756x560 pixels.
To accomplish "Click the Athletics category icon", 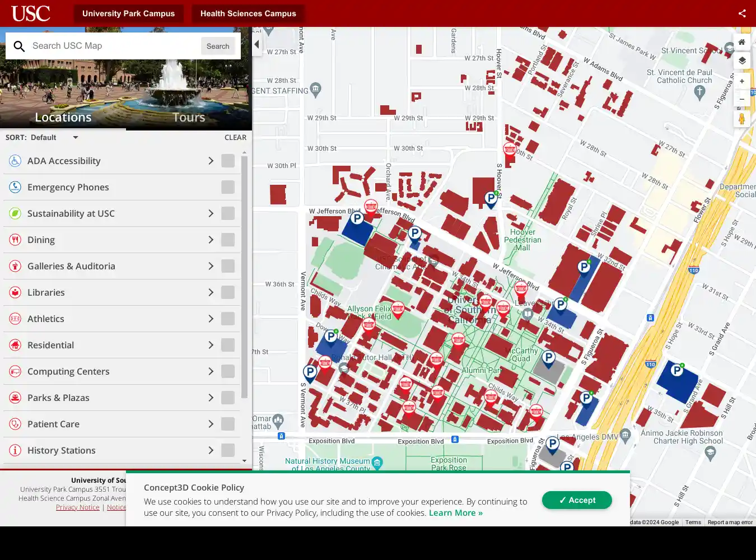I will click(15, 319).
